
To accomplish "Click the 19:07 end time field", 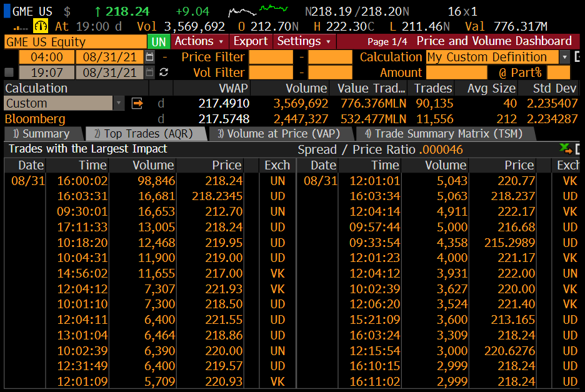I will 47,73.
